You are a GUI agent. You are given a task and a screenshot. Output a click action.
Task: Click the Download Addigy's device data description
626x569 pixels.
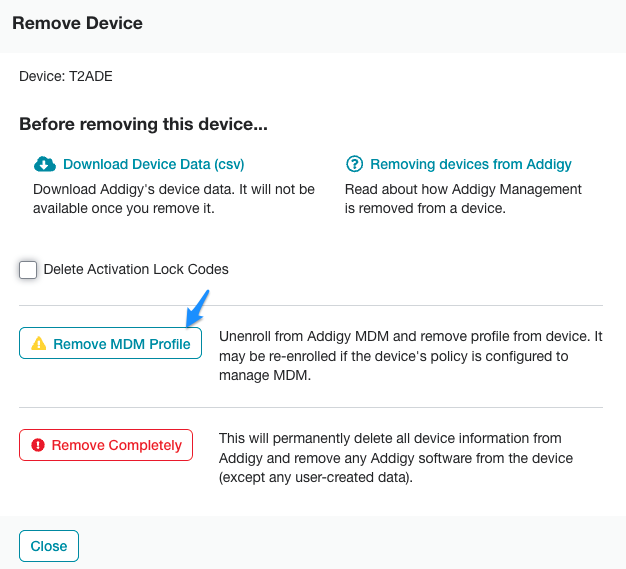[x=174, y=198]
